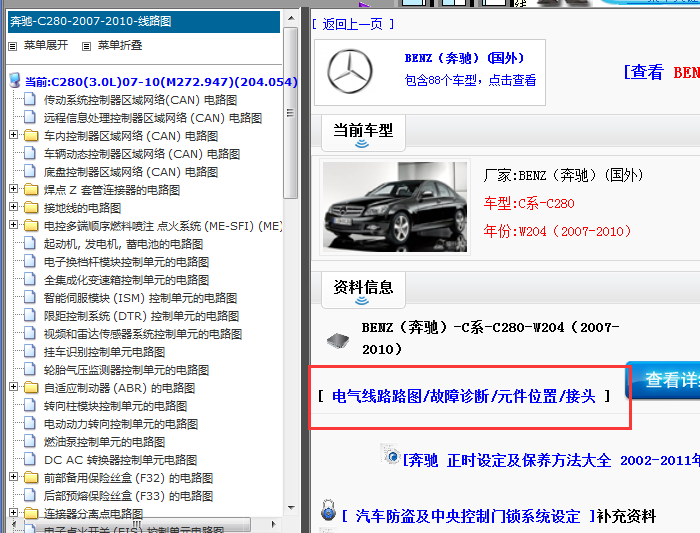The image size is (700, 533).
Task: Click the folder icon for 电控多端顺序燃料喷注
Action: (31, 225)
